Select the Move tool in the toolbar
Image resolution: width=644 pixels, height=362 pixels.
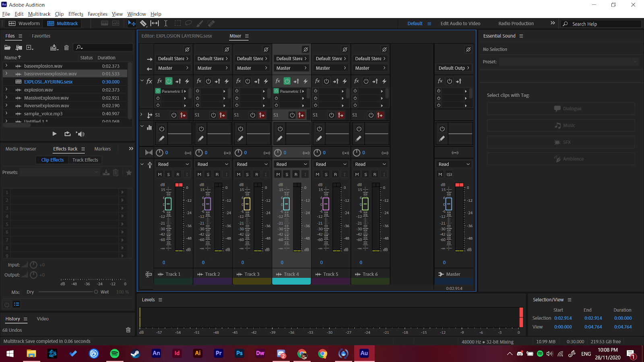(132, 23)
